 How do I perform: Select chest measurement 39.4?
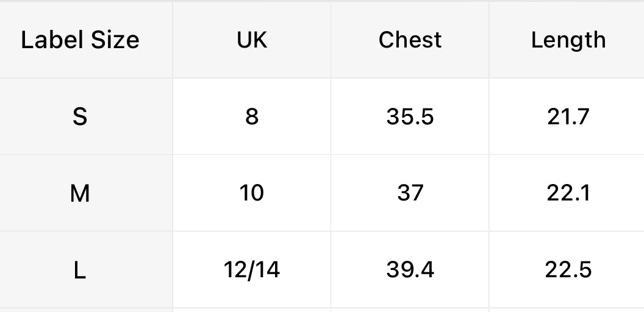click(410, 269)
